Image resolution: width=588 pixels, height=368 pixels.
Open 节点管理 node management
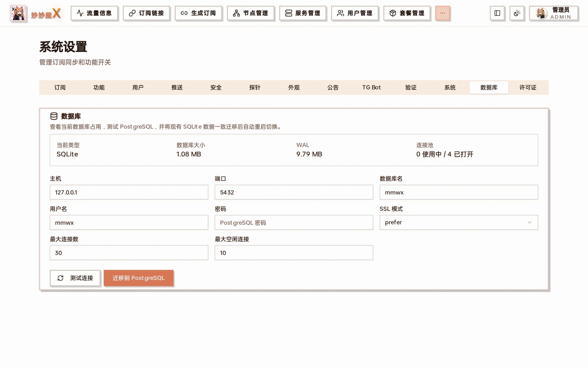[x=251, y=13]
